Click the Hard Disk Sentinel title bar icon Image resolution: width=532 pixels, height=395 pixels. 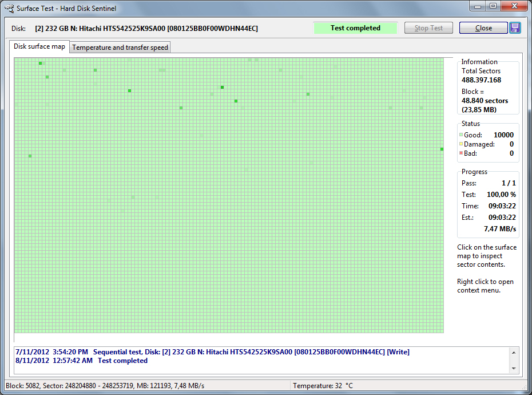coord(9,8)
